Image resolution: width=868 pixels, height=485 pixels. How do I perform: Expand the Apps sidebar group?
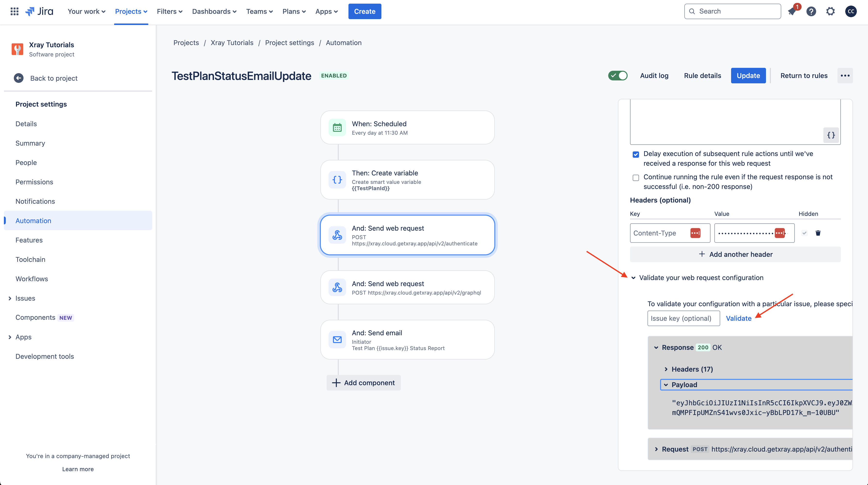click(x=10, y=337)
